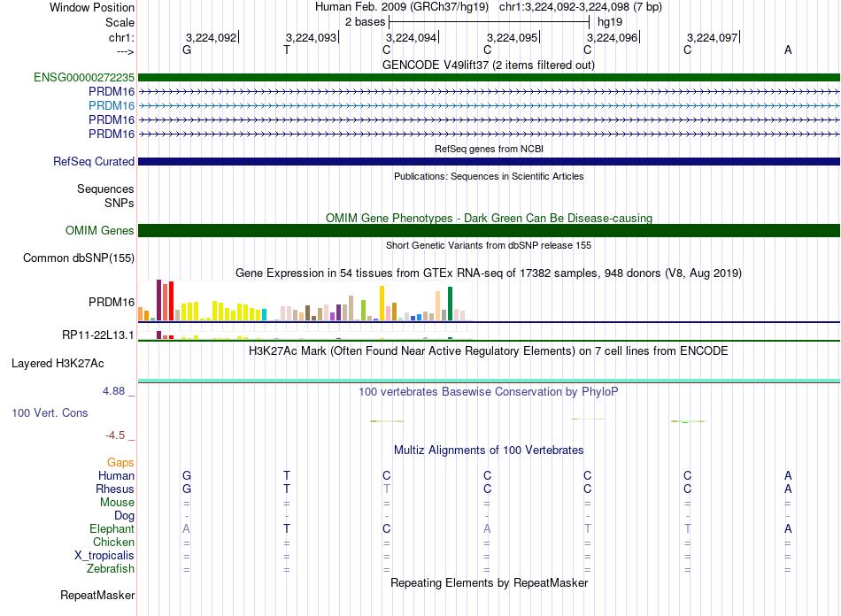Open the RepeatMasker track label
This screenshot has width=841, height=616.
(97, 595)
